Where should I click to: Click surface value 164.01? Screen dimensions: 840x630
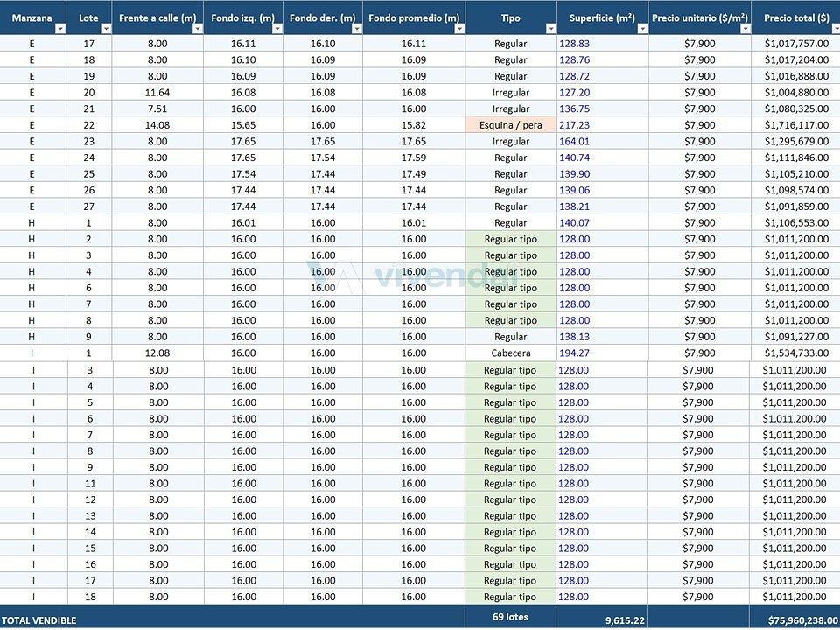[574, 142]
